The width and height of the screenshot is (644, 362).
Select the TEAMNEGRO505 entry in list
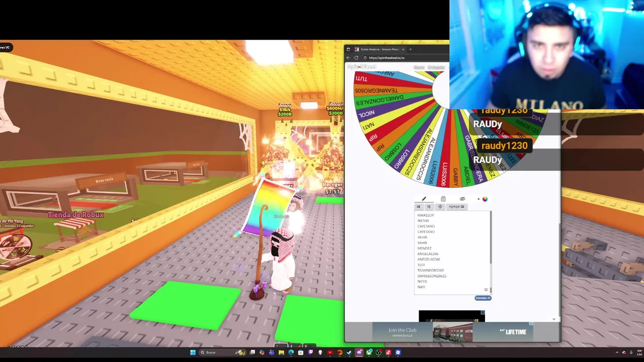(x=431, y=270)
